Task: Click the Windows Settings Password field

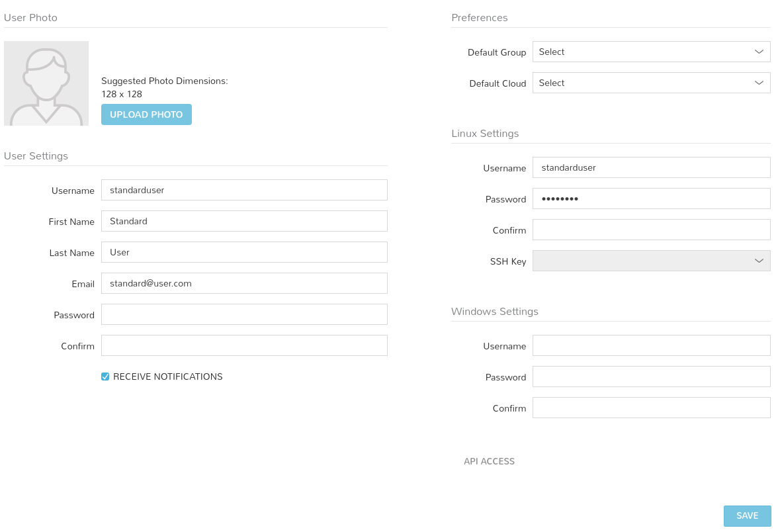Action: [x=651, y=377]
